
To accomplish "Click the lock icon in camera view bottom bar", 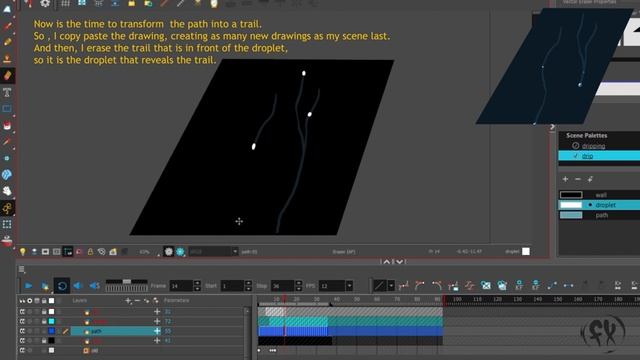I will click(x=90, y=252).
